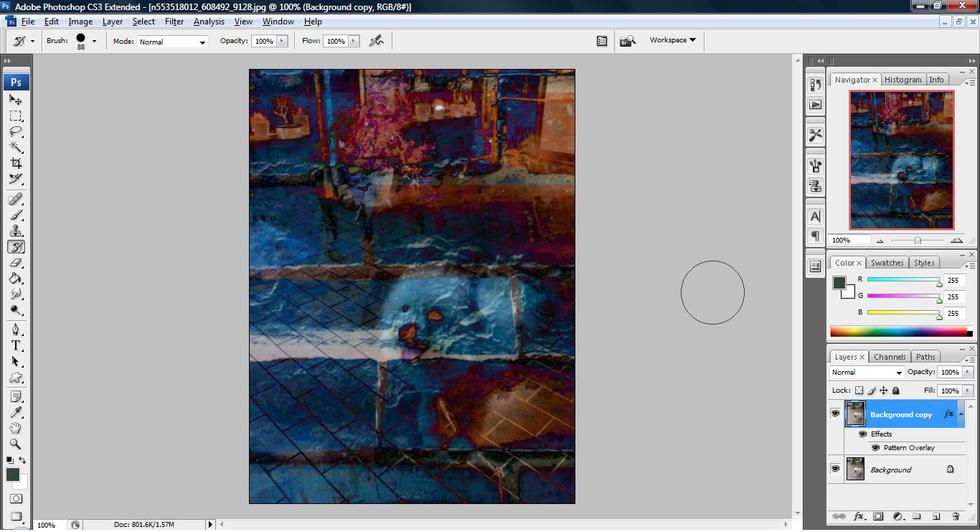This screenshot has height=532, width=980.
Task: Choose the Clone Stamp tool
Action: [16, 231]
